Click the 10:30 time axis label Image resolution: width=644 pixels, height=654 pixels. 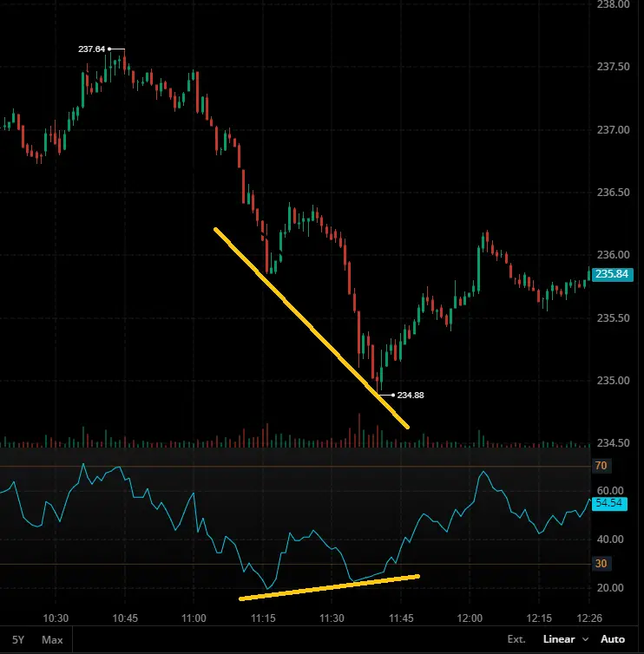pos(56,618)
